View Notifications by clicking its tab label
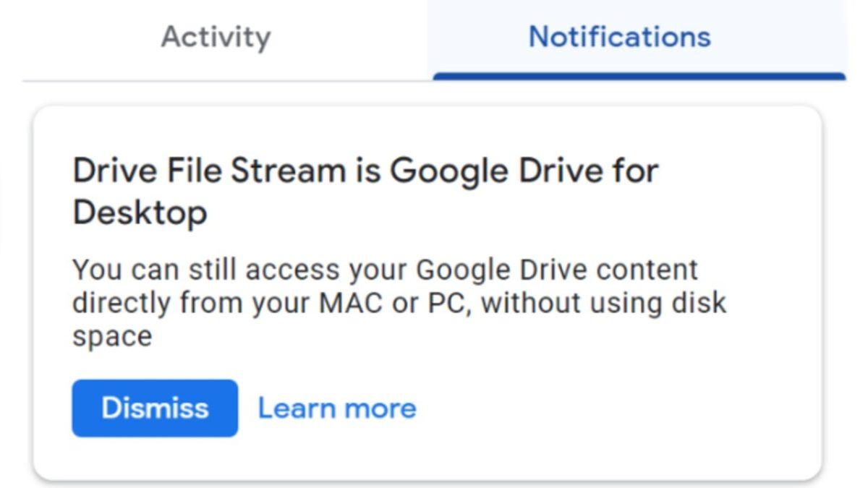The width and height of the screenshot is (868, 488). point(621,36)
